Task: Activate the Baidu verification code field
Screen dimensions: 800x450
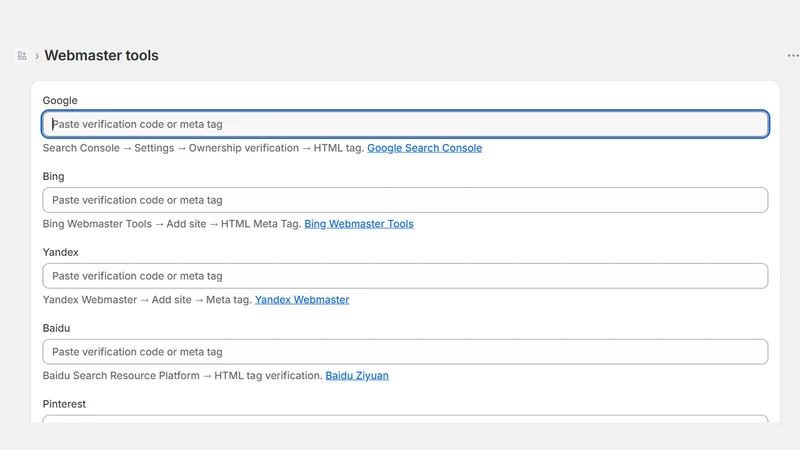Action: pyautogui.click(x=405, y=352)
